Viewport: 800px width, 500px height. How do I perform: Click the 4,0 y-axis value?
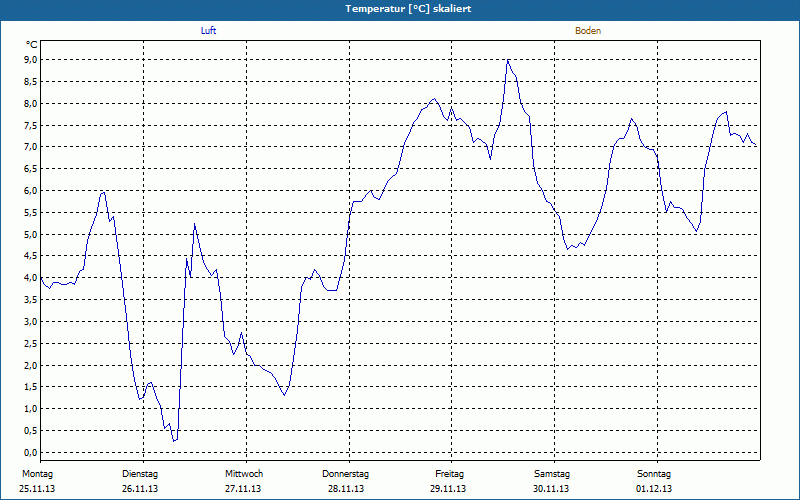[31, 278]
